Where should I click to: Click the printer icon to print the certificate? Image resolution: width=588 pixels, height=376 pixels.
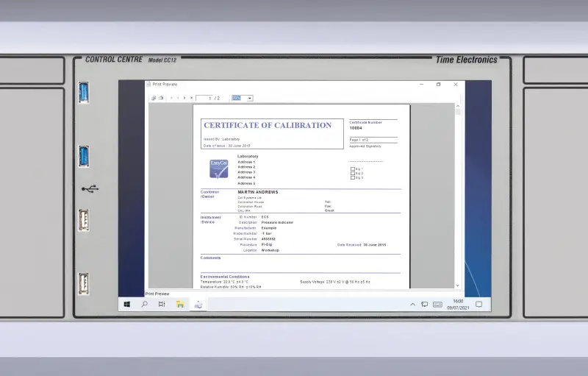(161, 98)
